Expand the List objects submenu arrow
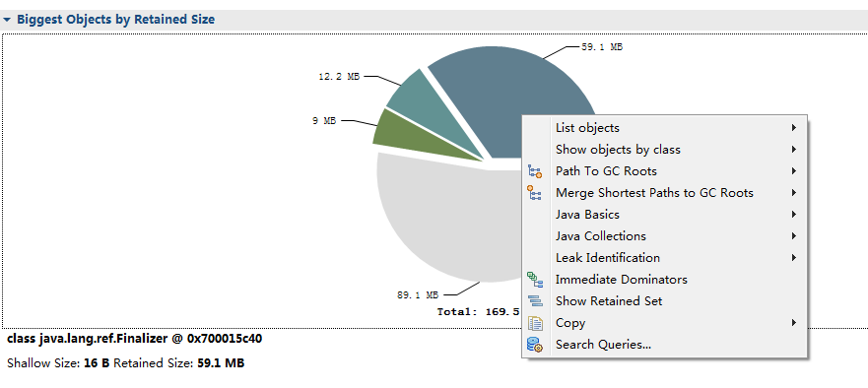This screenshot has height=388, width=868. click(x=794, y=128)
